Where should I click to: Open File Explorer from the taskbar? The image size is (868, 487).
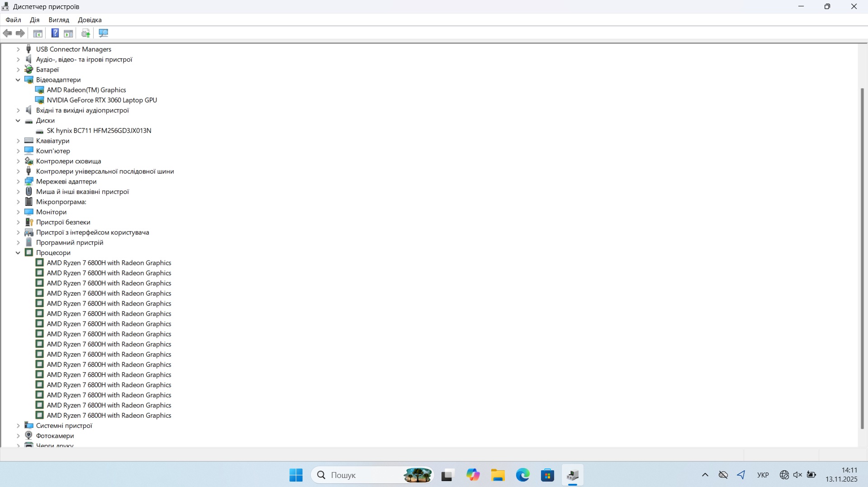coord(498,475)
